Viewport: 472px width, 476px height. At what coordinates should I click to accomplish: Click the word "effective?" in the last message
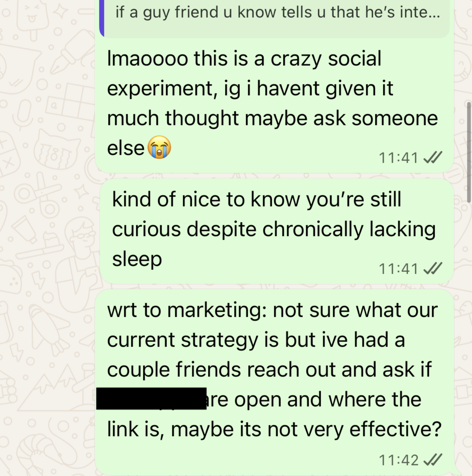[395, 429]
